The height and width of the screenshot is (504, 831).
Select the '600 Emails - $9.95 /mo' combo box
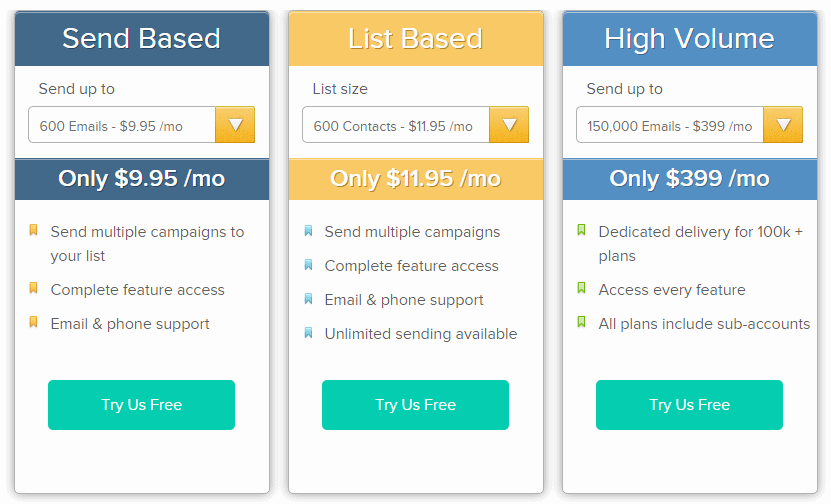[142, 125]
